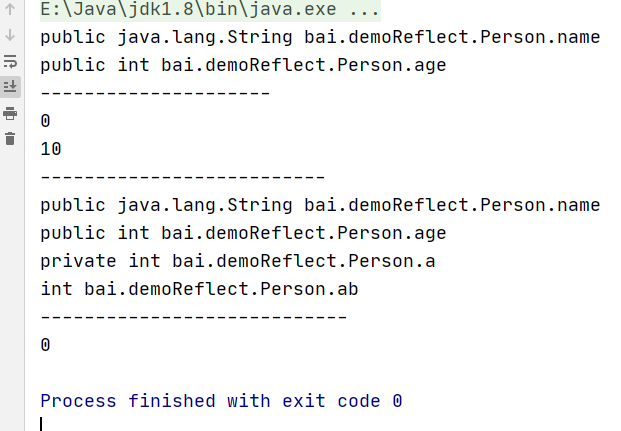This screenshot has height=431, width=621.
Task: Expand the folded java.exe command line
Action: [210, 9]
